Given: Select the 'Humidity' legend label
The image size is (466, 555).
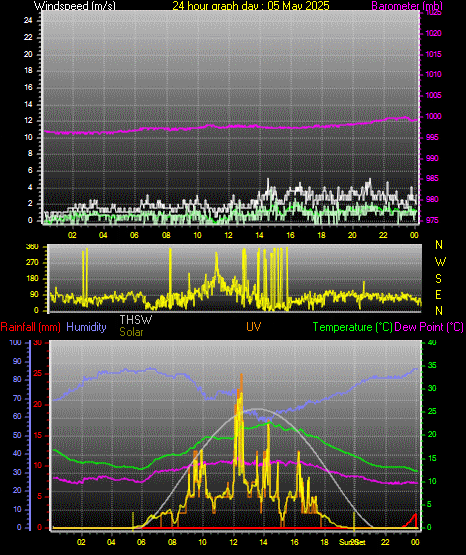Looking at the screenshot, I should (86, 327).
